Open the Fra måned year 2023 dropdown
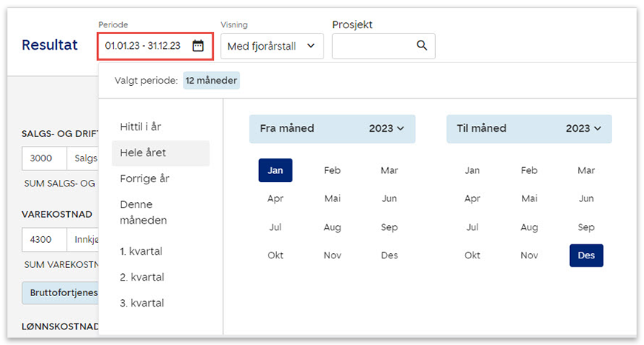The height and width of the screenshot is (345, 644). click(x=386, y=128)
